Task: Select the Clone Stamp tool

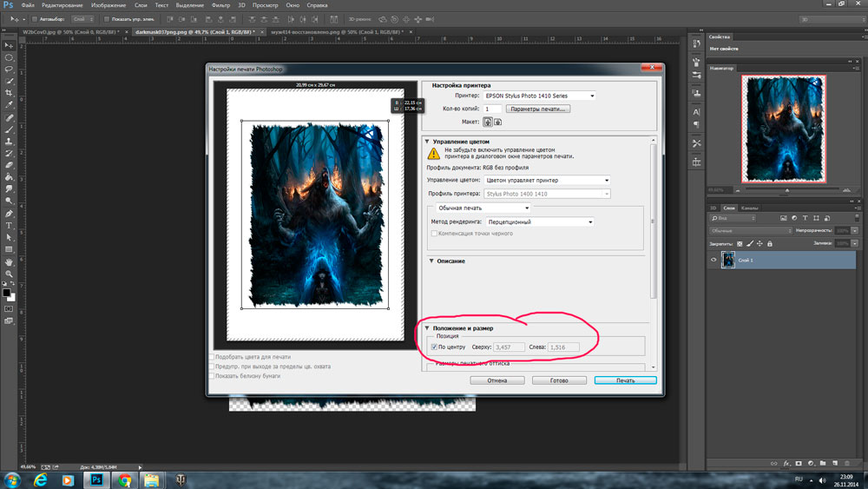Action: tap(9, 142)
